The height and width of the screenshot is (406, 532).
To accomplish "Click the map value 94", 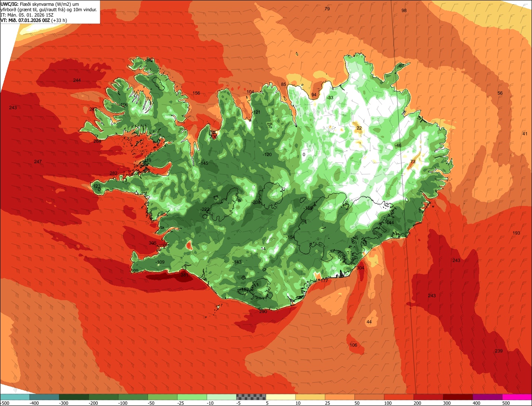I will click(314, 95).
